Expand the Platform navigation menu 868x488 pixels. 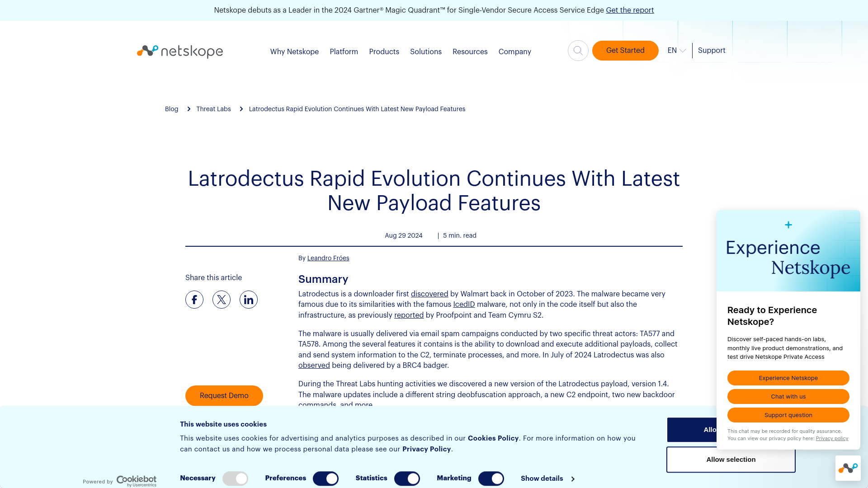coord(344,52)
